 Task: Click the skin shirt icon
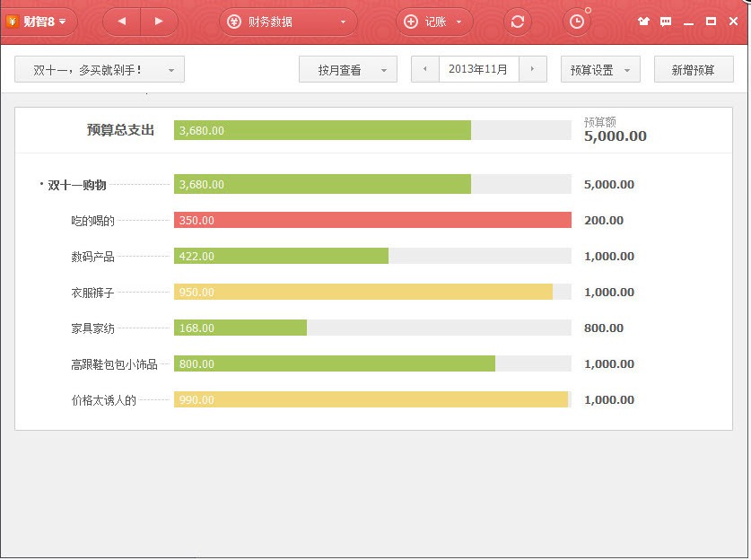[643, 22]
